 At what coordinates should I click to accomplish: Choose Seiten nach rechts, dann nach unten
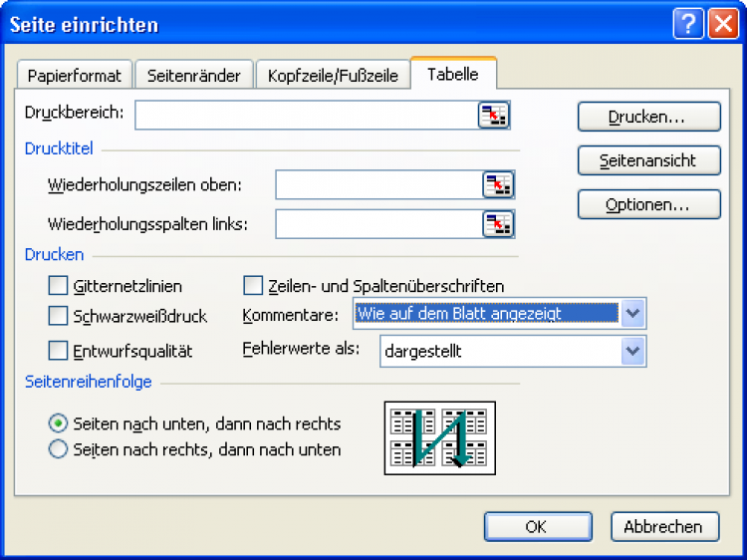[x=58, y=449]
